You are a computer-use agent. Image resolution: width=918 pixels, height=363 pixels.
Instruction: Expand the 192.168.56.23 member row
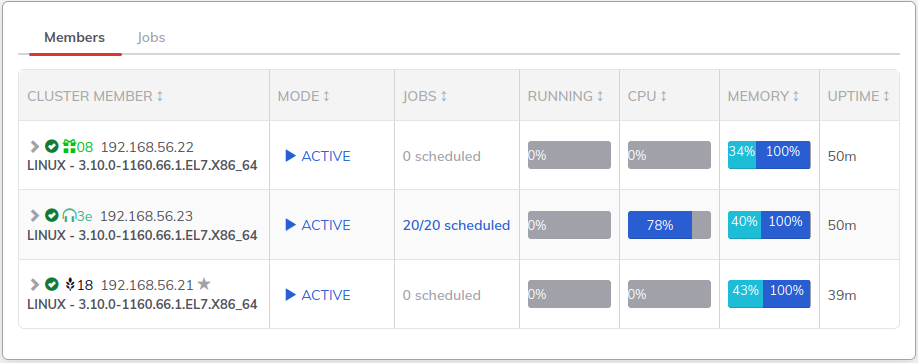point(35,215)
